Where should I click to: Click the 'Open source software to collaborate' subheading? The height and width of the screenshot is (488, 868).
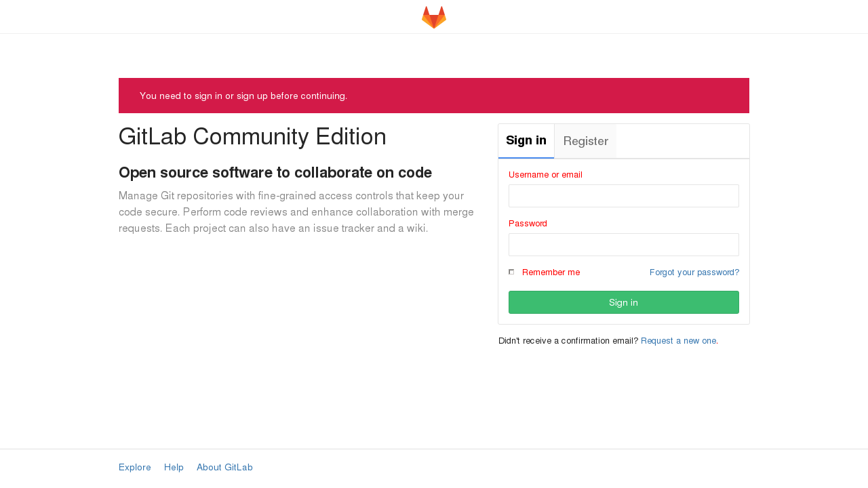(275, 173)
